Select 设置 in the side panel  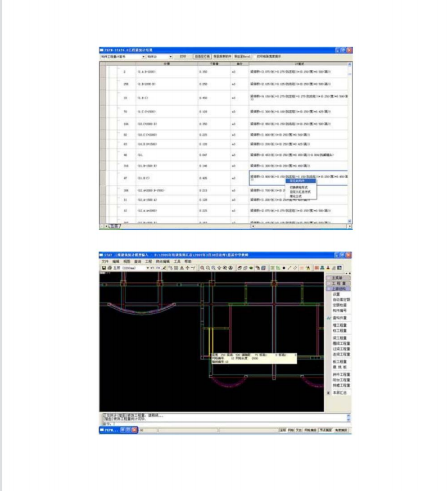336,294
